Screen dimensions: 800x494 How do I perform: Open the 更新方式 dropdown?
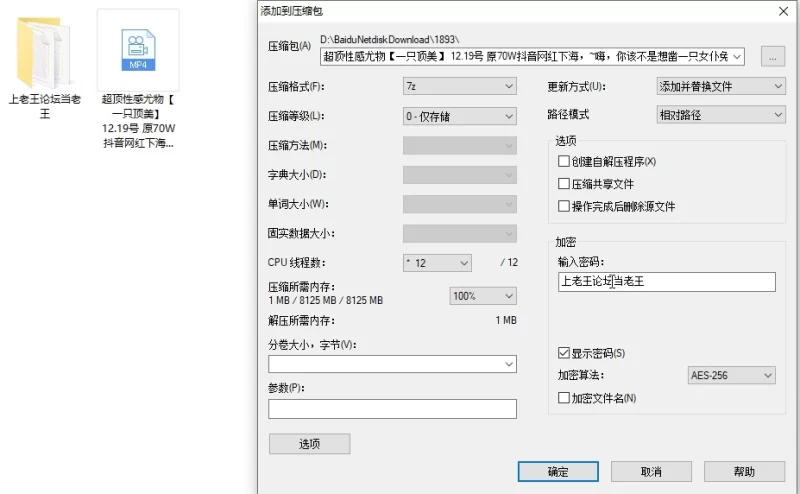click(x=720, y=86)
